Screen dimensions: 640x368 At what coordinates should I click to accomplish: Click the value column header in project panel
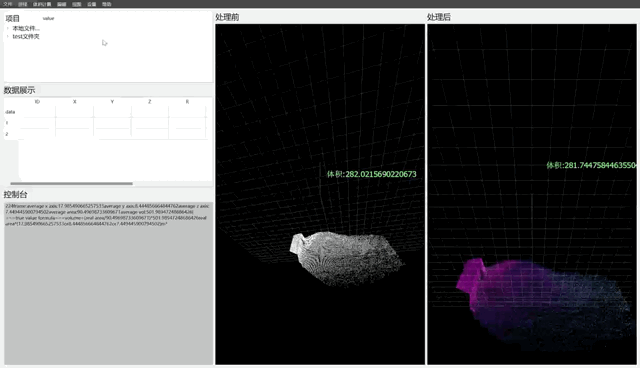[x=48, y=18]
